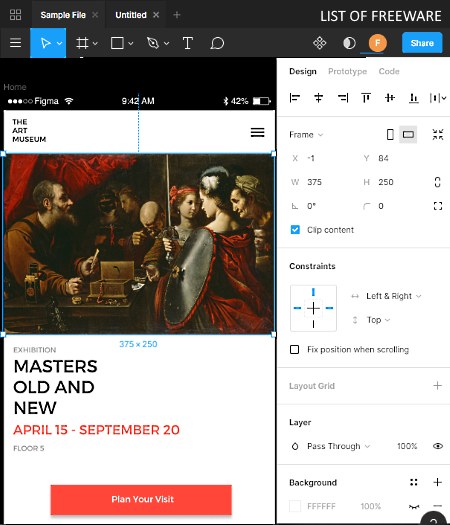Align selection to right
The image size is (450, 525).
click(343, 98)
